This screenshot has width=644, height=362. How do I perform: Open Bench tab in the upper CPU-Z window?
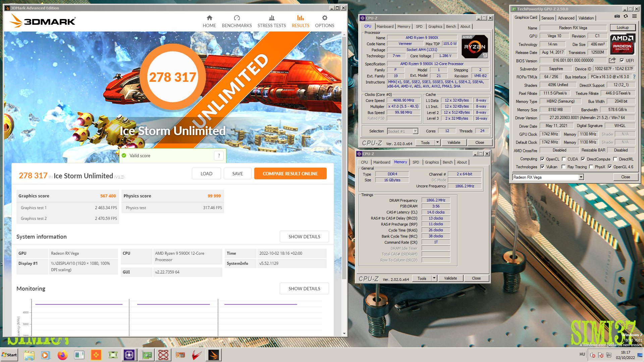[x=451, y=26]
